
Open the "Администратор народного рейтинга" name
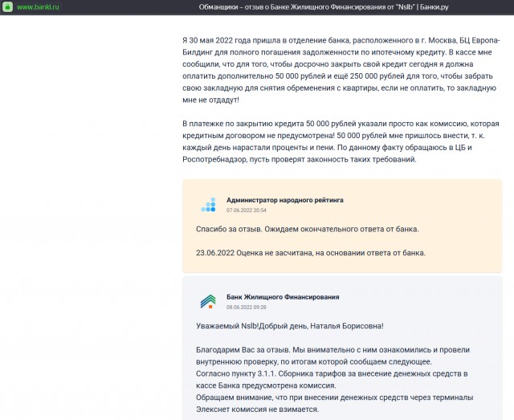coord(285,200)
